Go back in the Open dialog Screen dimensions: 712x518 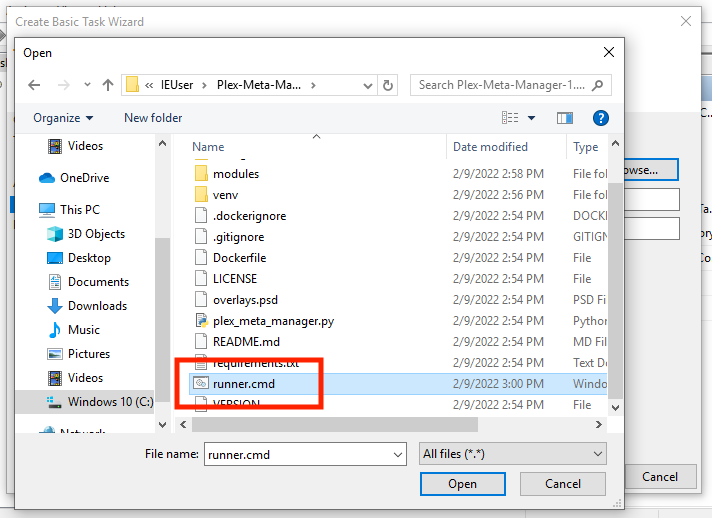(35, 85)
